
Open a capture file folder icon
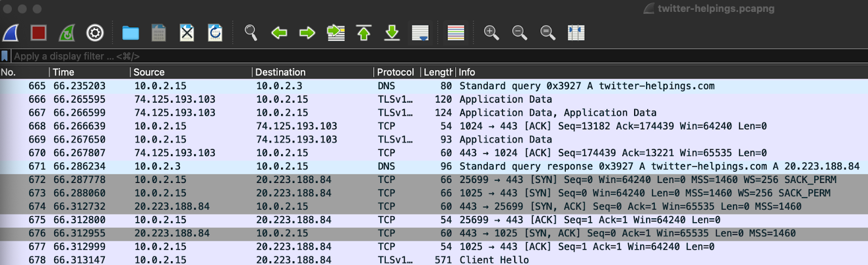pos(130,33)
